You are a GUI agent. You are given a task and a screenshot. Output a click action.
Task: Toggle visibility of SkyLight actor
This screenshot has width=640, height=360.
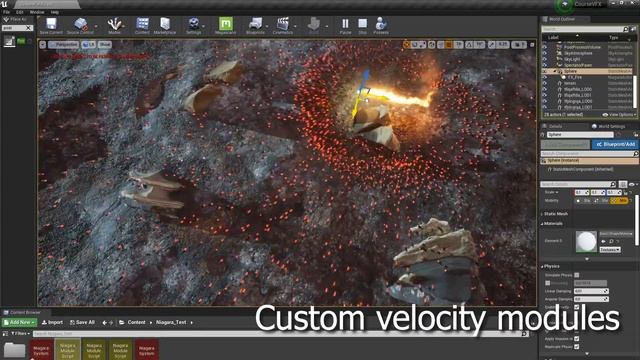click(x=544, y=59)
